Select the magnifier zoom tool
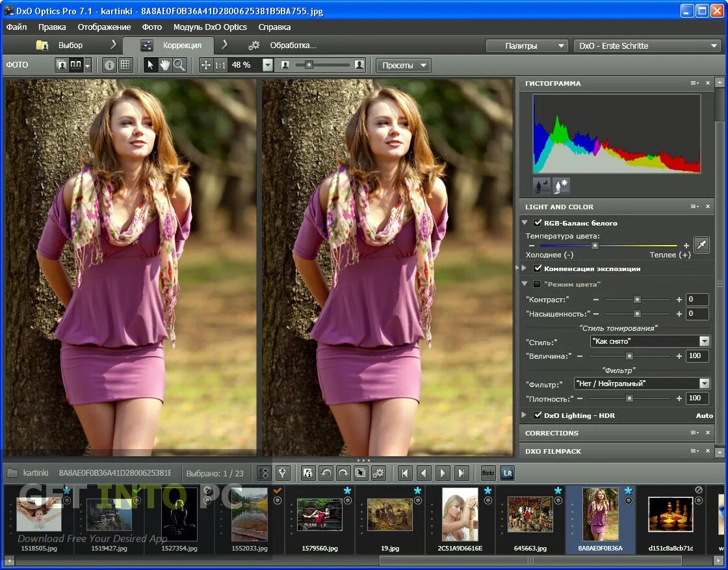 pyautogui.click(x=179, y=65)
